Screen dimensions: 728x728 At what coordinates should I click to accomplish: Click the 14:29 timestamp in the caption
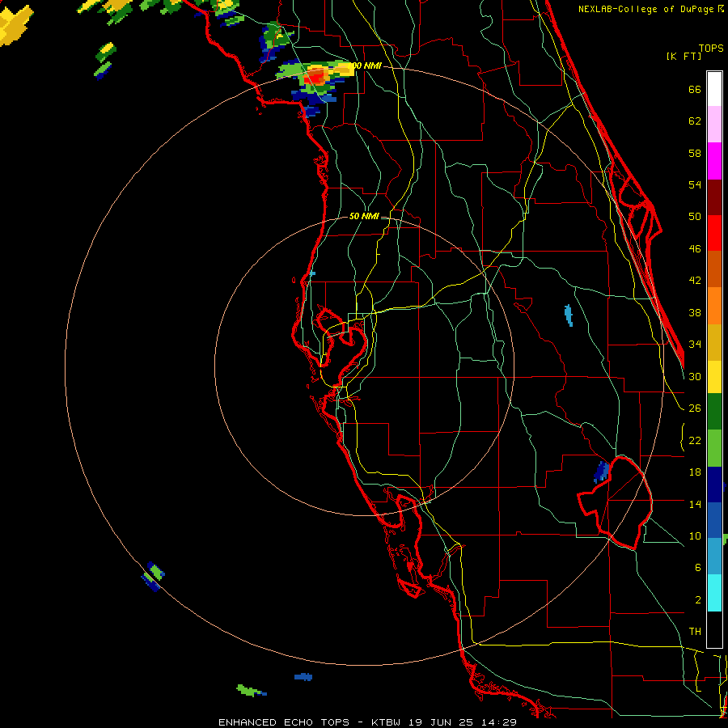pos(498,722)
